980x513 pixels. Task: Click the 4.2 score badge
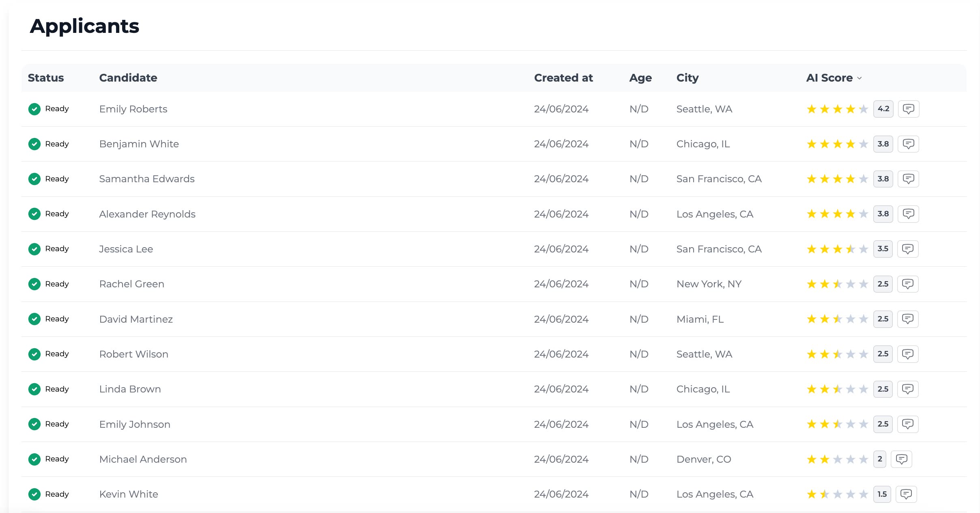click(x=883, y=109)
